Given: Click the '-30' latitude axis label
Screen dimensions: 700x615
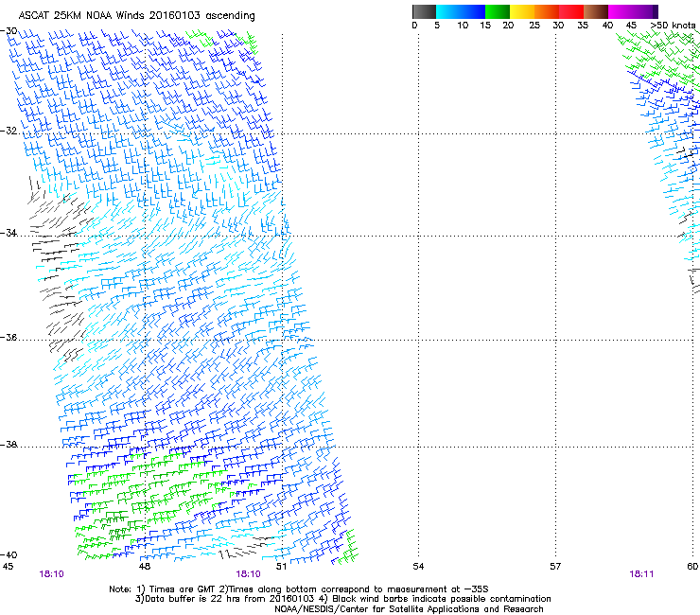Looking at the screenshot, I should (x=9, y=30).
